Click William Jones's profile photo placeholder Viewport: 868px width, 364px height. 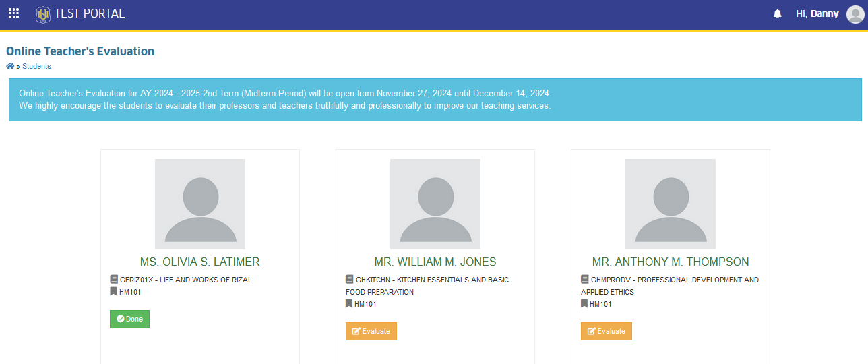(435, 204)
